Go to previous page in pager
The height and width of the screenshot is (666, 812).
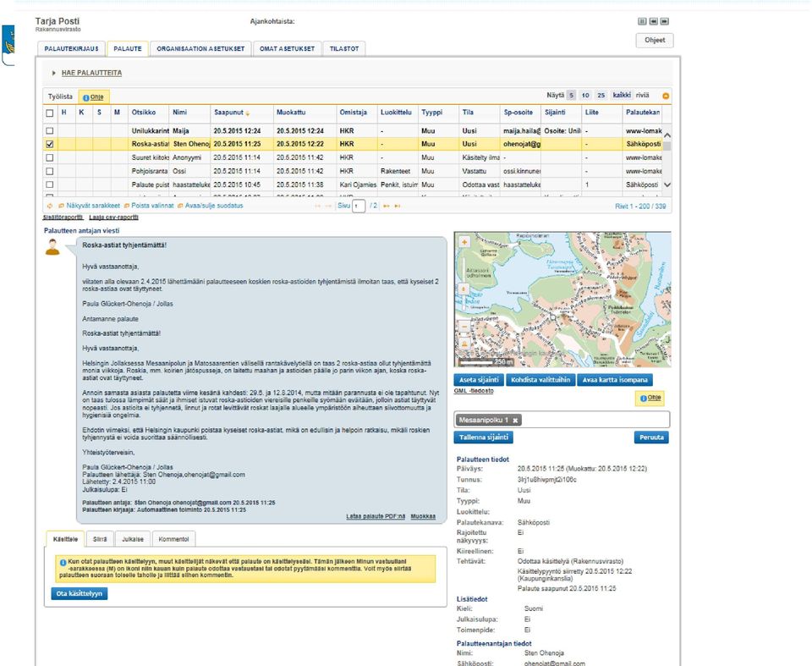click(x=328, y=206)
